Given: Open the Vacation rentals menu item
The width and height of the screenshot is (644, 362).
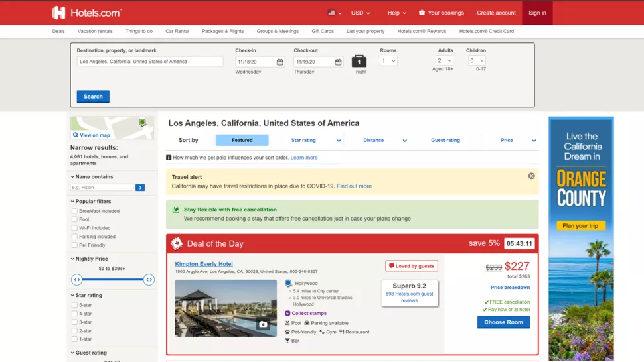Looking at the screenshot, I should click(95, 31).
